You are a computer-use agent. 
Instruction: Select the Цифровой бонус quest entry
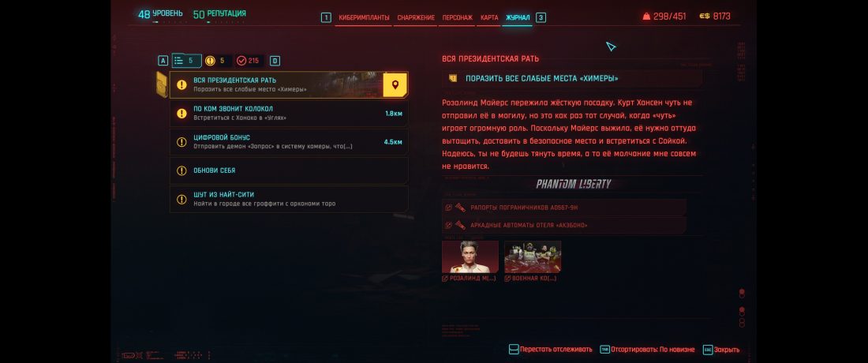click(289, 142)
